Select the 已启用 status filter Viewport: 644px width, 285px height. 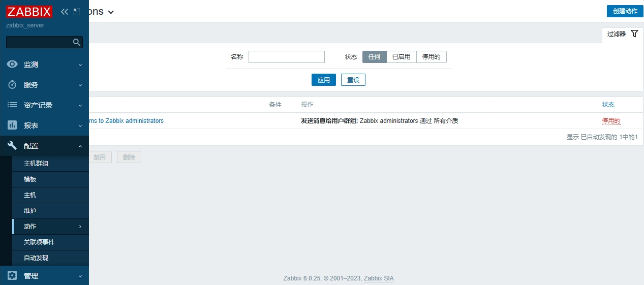401,57
